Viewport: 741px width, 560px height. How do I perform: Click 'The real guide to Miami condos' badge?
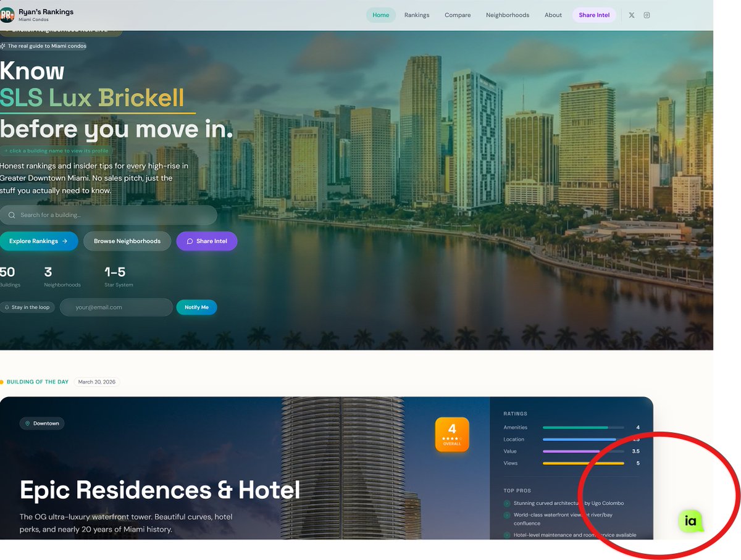(43, 46)
